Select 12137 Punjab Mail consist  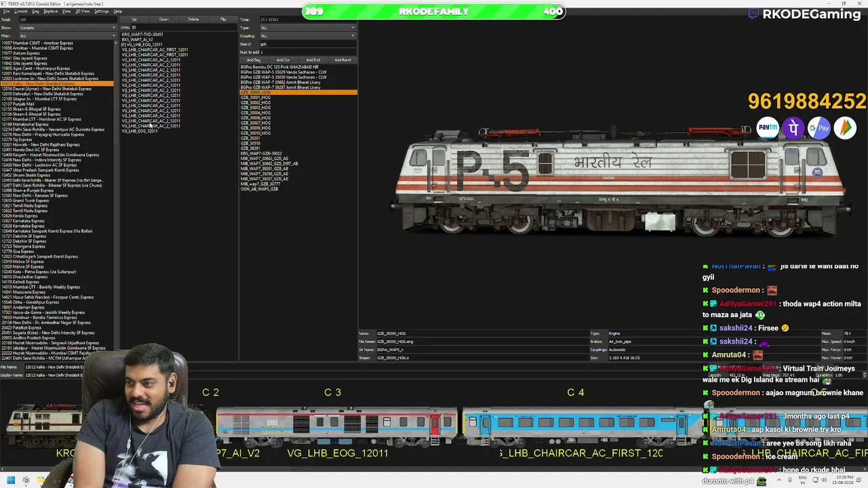[x=58, y=104]
